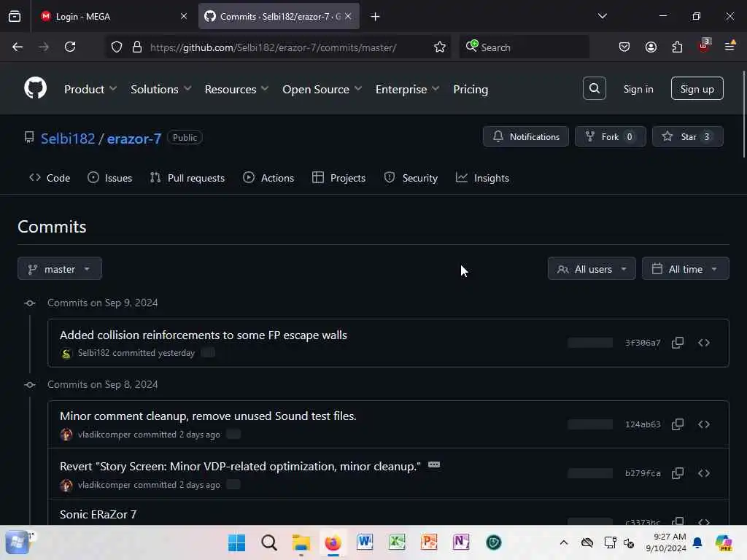The width and height of the screenshot is (747, 560).
Task: Open the tracking protection shield icon
Action: 116,47
